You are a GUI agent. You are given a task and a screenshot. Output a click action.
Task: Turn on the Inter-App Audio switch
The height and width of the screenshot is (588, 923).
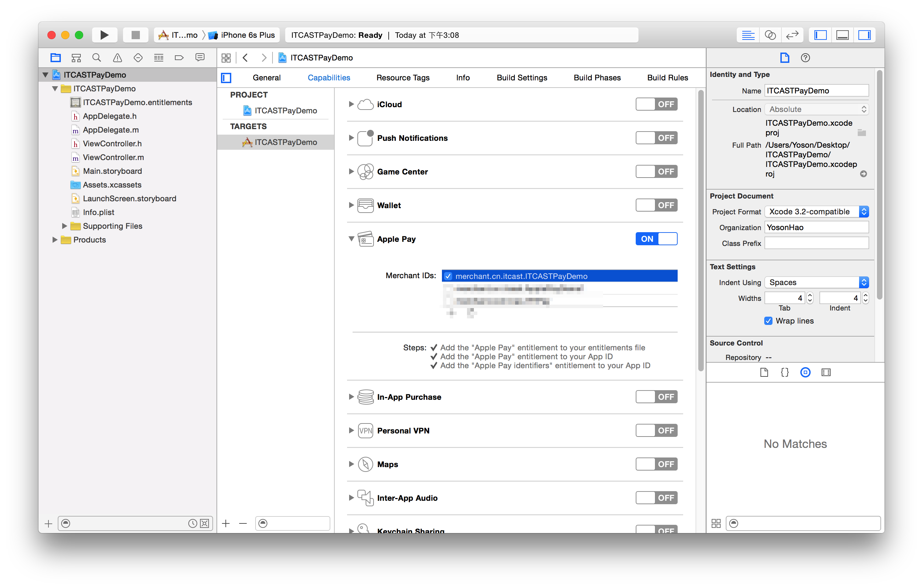(x=656, y=498)
